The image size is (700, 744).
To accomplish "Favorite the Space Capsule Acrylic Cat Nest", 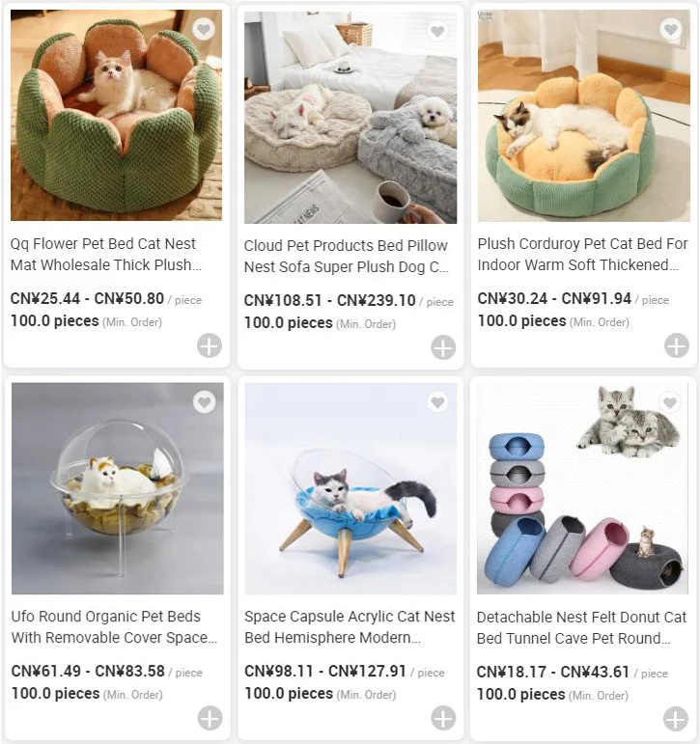I will 437,402.
